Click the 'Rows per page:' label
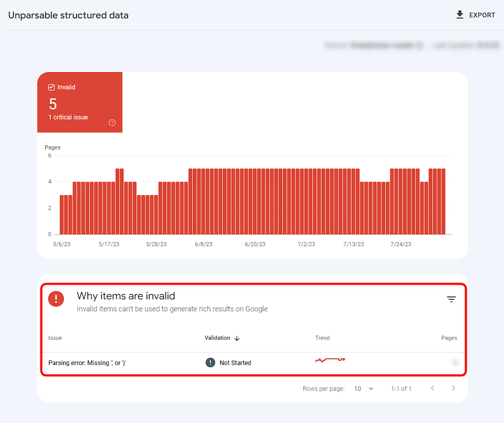This screenshot has width=504, height=423. point(323,389)
